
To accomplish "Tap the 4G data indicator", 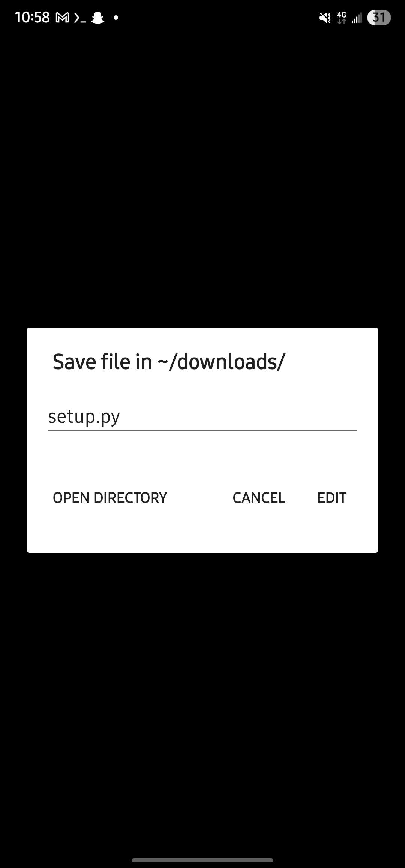I will tap(342, 18).
